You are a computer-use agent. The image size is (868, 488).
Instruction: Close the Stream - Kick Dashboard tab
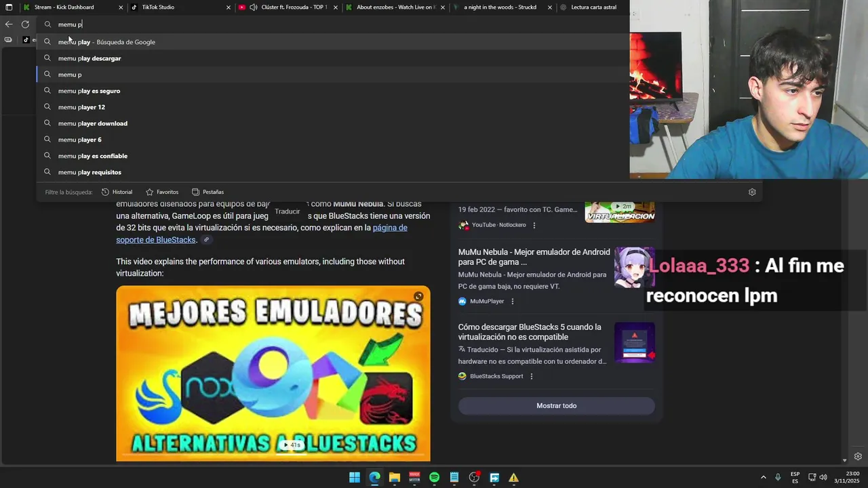pyautogui.click(x=121, y=7)
